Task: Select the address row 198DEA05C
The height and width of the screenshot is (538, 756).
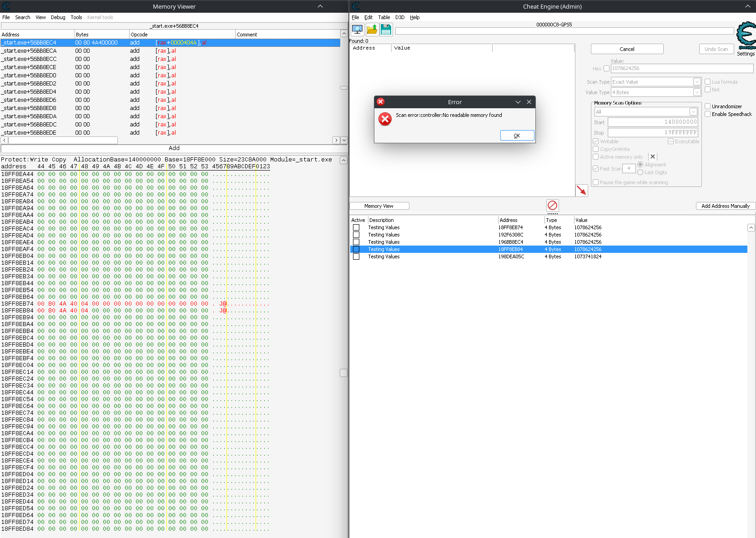Action: [511, 256]
